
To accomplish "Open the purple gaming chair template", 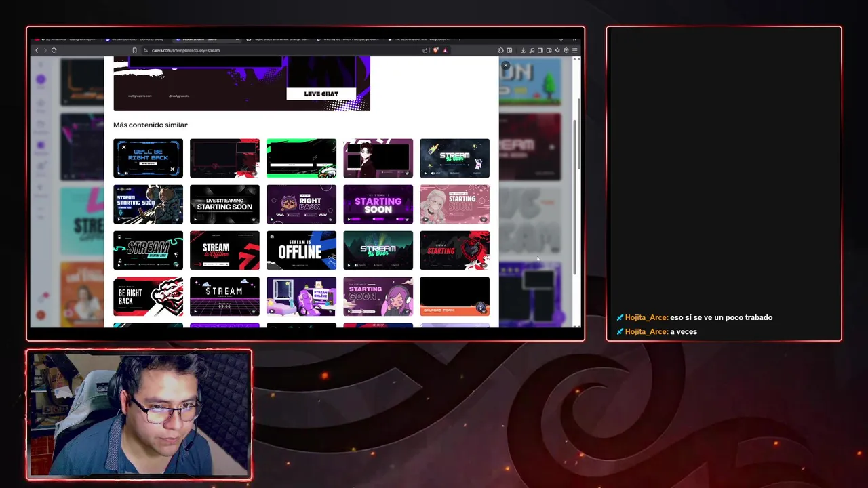I will (301, 296).
